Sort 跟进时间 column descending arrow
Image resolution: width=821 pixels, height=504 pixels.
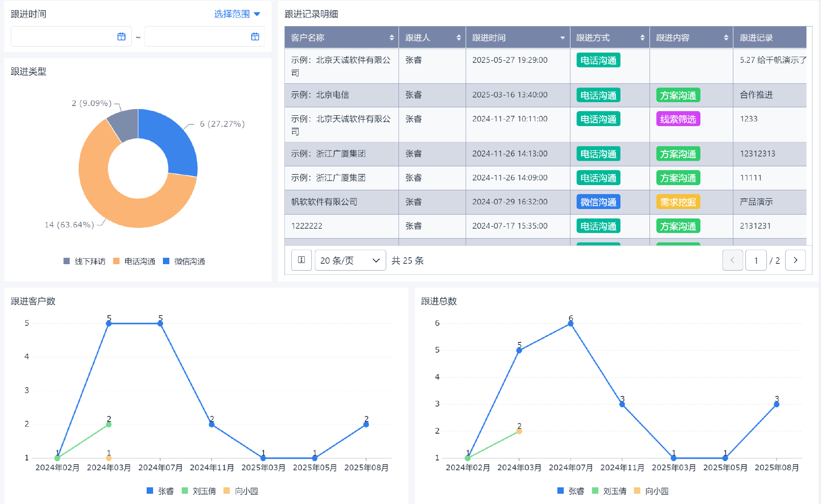tap(562, 38)
